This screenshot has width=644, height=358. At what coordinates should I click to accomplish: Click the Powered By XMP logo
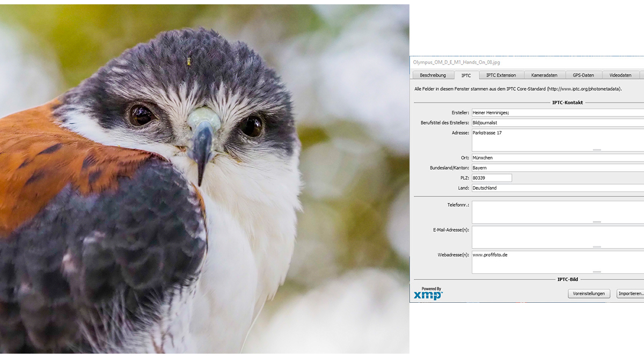click(428, 293)
